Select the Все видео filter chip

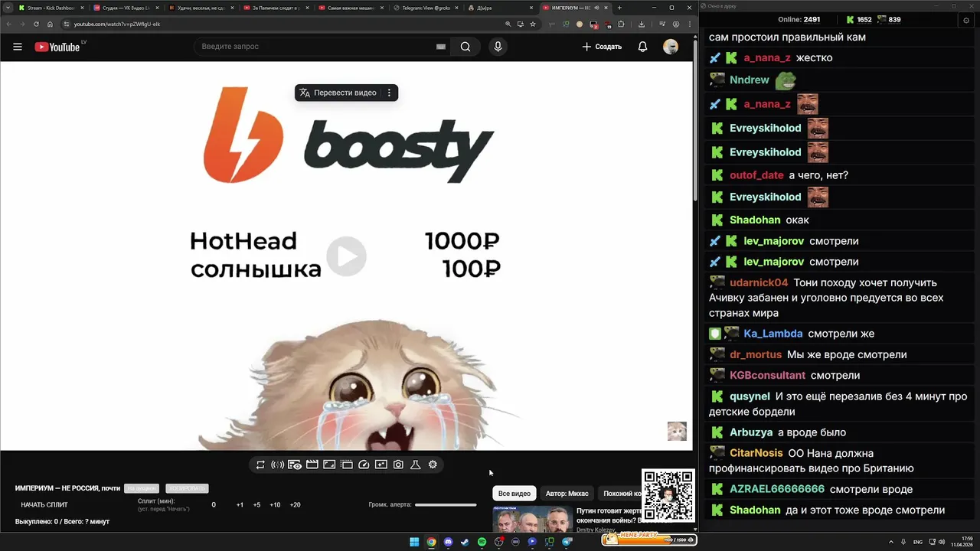click(514, 494)
